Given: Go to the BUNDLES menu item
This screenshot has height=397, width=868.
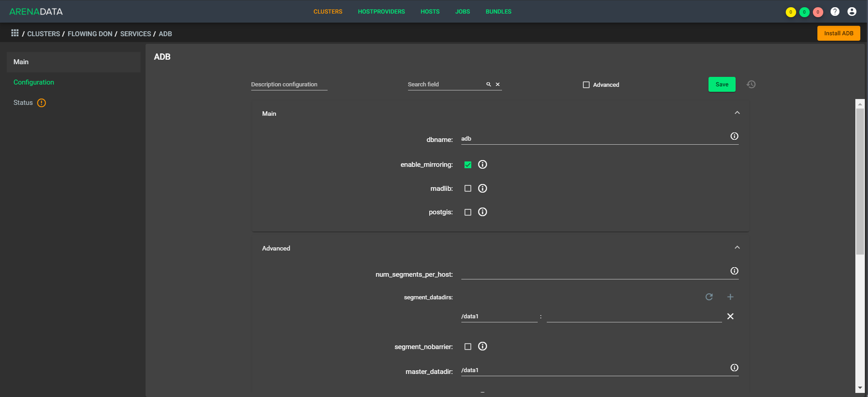Looking at the screenshot, I should (x=498, y=12).
